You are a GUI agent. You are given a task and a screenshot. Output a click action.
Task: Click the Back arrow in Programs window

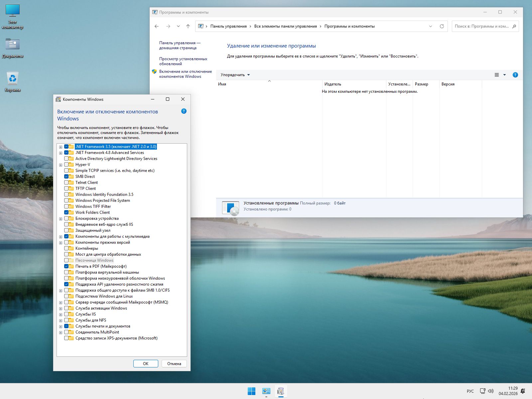pyautogui.click(x=157, y=26)
